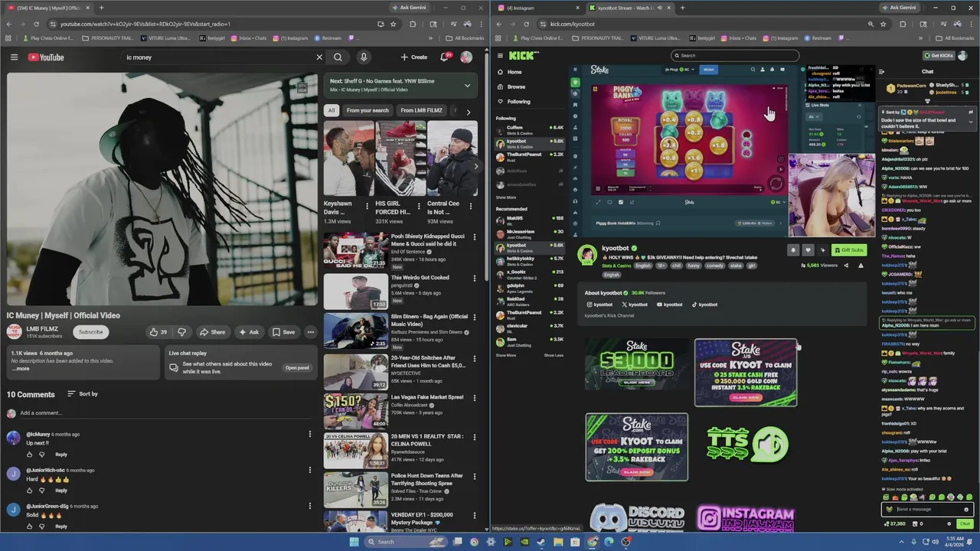Select the All filter chip on YouTube
Screen dimensions: 980x551
(x=332, y=110)
